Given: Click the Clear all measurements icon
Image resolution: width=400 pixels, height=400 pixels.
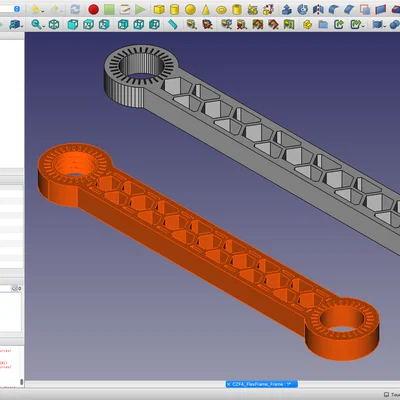Looking at the screenshot, I should tap(242, 24).
